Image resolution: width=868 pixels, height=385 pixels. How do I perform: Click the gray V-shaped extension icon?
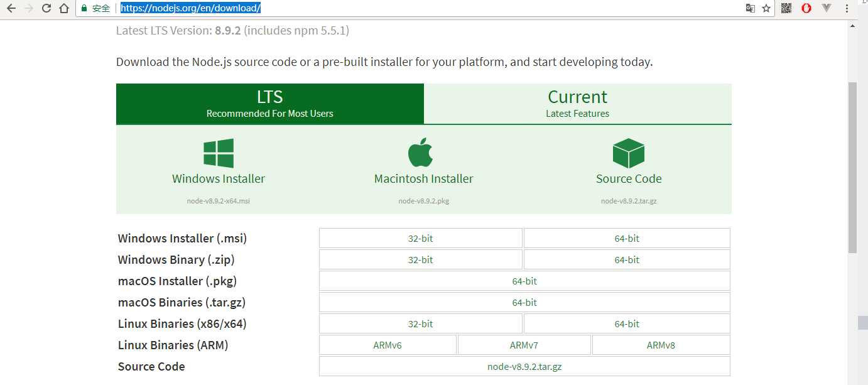827,8
